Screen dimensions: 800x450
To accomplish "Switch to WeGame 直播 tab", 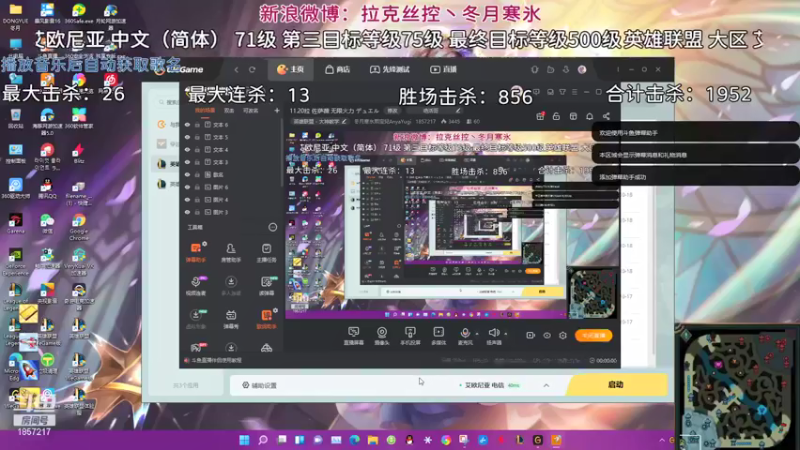I will (443, 69).
